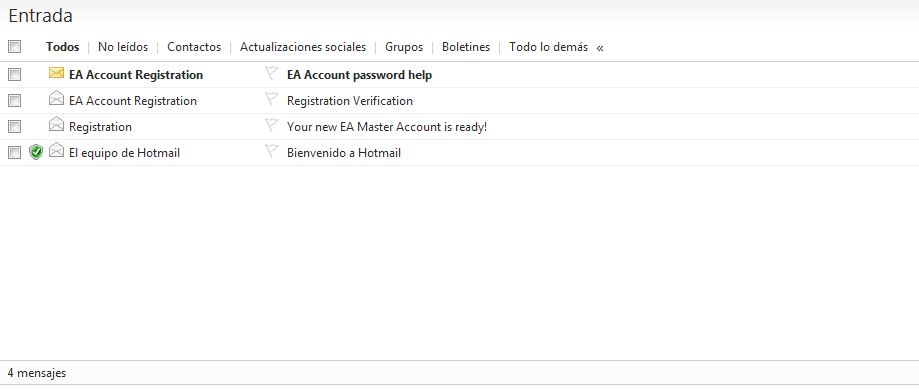Select the Todos filter

pyautogui.click(x=63, y=47)
